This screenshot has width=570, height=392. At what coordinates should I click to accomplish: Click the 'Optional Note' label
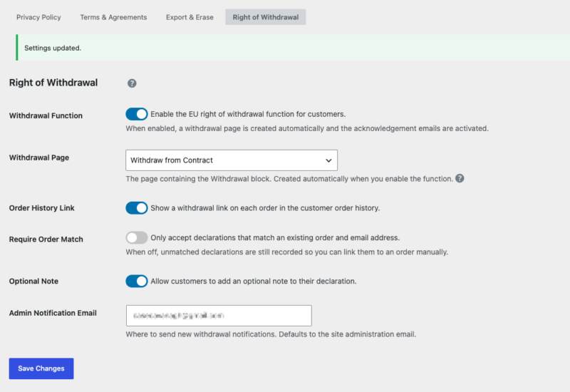[x=33, y=281]
